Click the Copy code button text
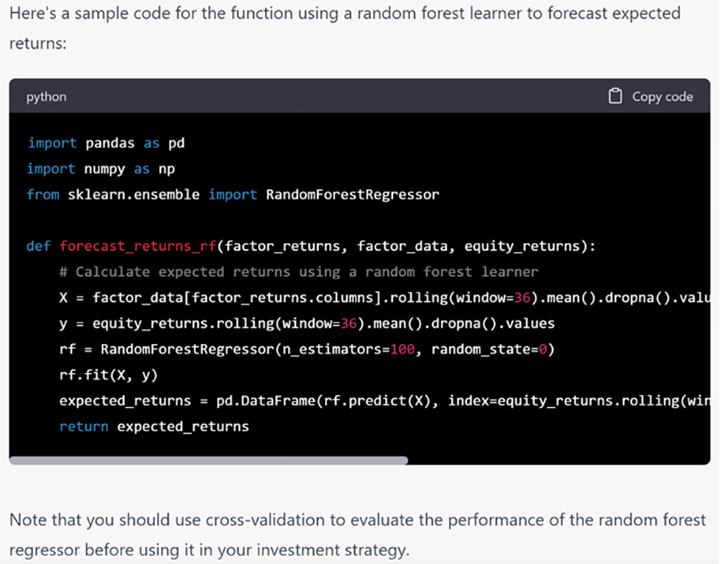Screen dimensions: 728x564 coord(663,95)
